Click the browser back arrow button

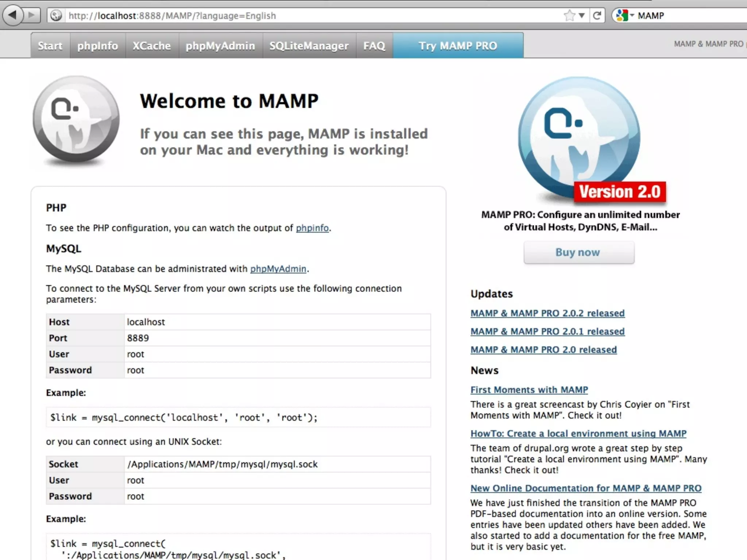12,15
